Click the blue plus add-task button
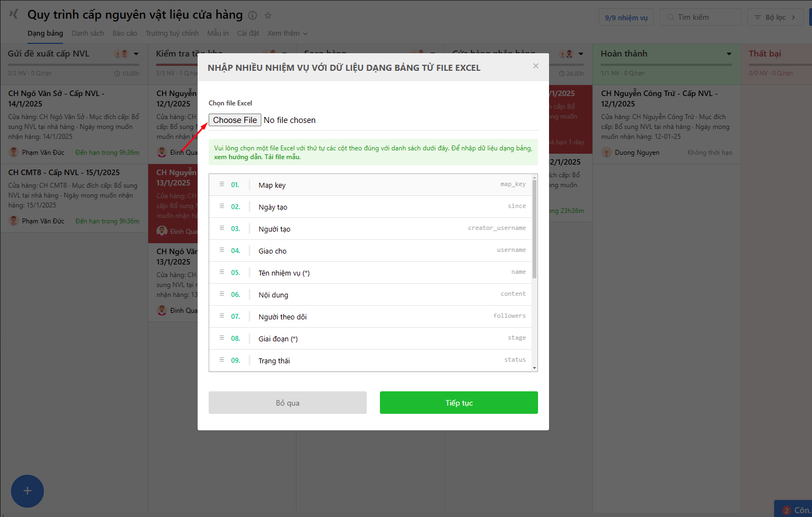812x517 pixels. [x=27, y=491]
